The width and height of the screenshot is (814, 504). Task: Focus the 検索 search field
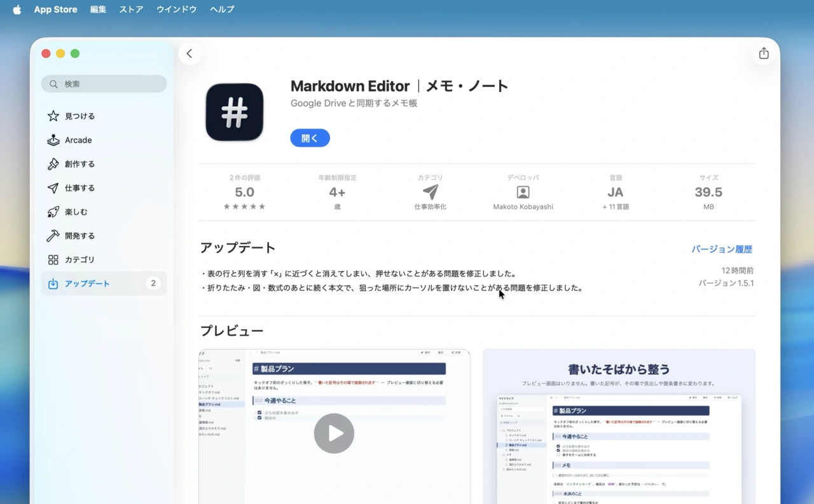[104, 84]
